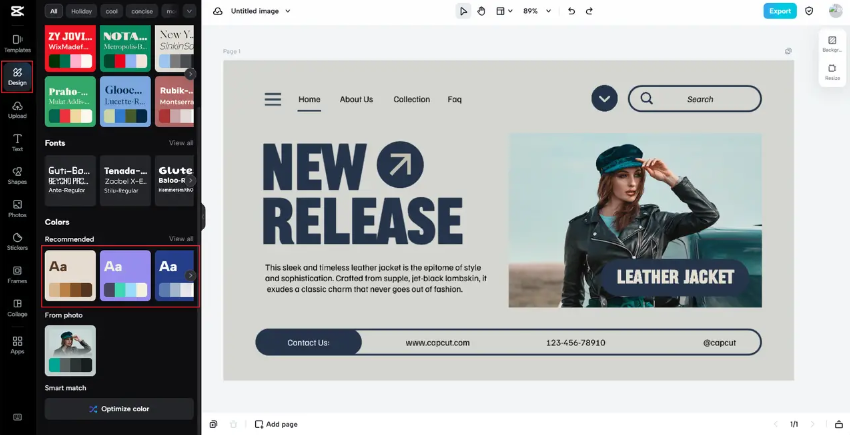
Task: Click the Optimize color button
Action: pos(119,409)
